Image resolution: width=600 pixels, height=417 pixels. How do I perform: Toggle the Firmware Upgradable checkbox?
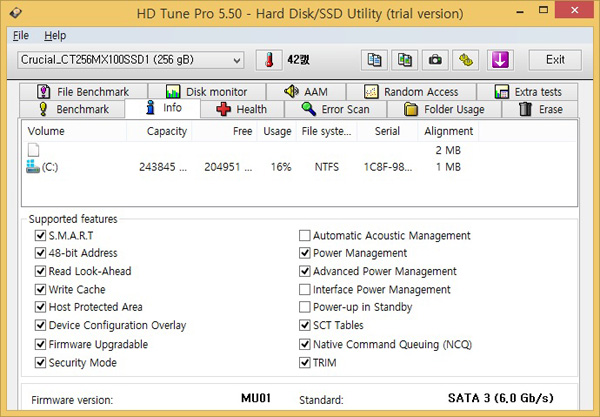tap(40, 344)
